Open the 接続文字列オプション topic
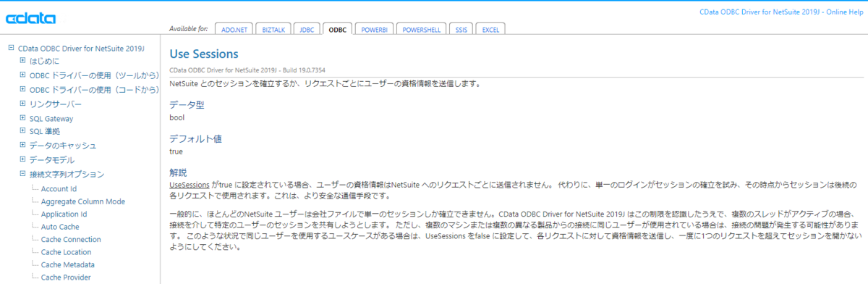Viewport: 868px width, 284px height. pyautogui.click(x=67, y=174)
